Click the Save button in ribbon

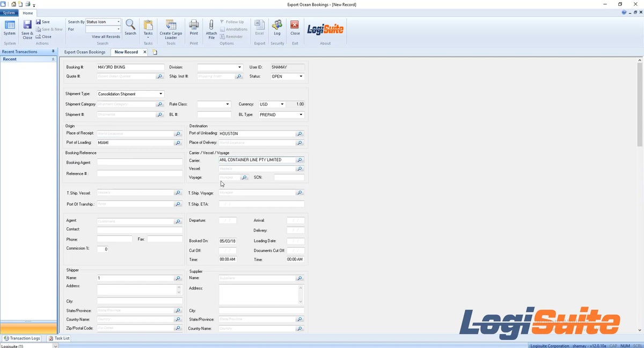point(42,22)
